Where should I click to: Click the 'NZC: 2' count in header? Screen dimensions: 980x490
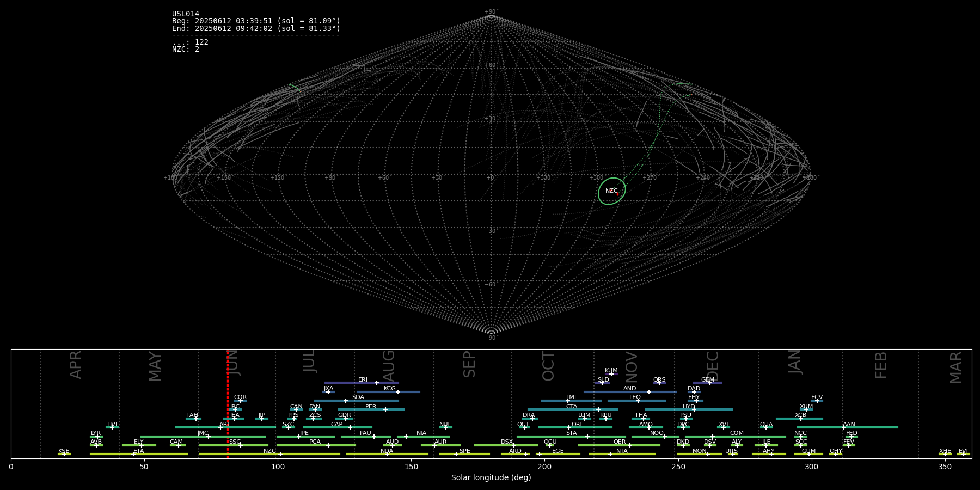tap(186, 50)
